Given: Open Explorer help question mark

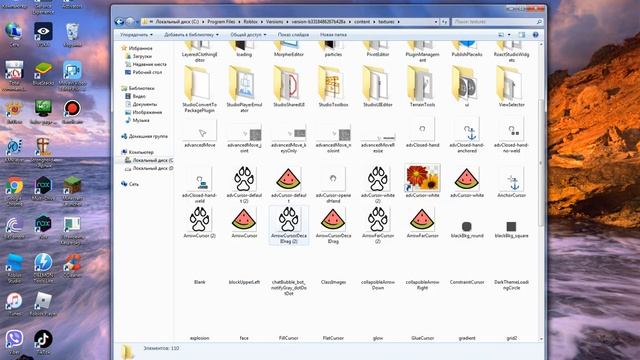Looking at the screenshot, I should click(536, 35).
